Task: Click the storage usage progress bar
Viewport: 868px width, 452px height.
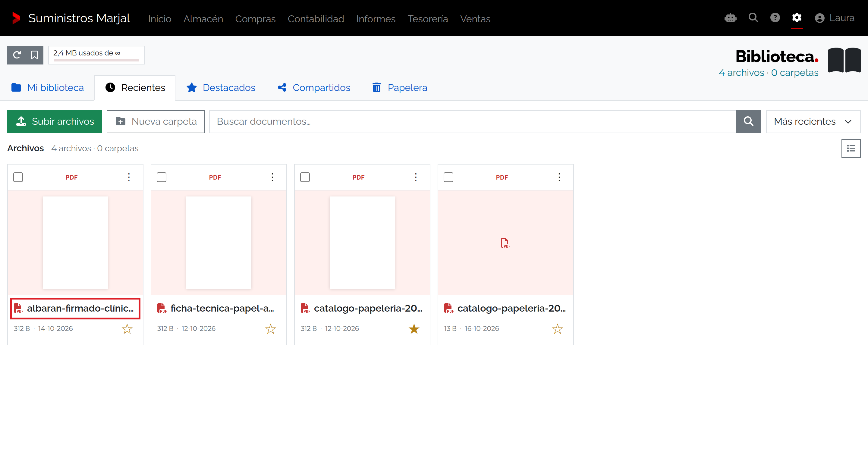Action: click(96, 60)
